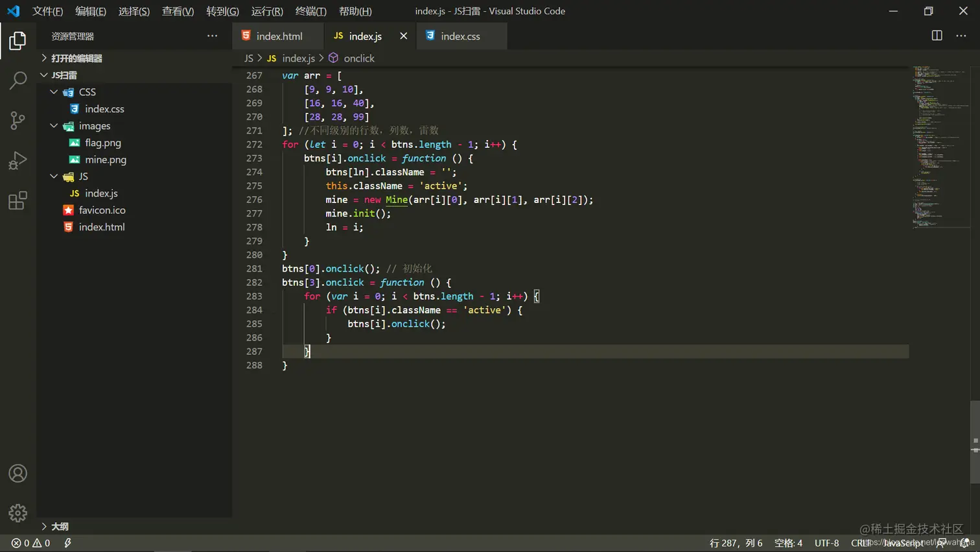The image size is (980, 552).
Task: Collapse the CSS folder
Action: 87,92
